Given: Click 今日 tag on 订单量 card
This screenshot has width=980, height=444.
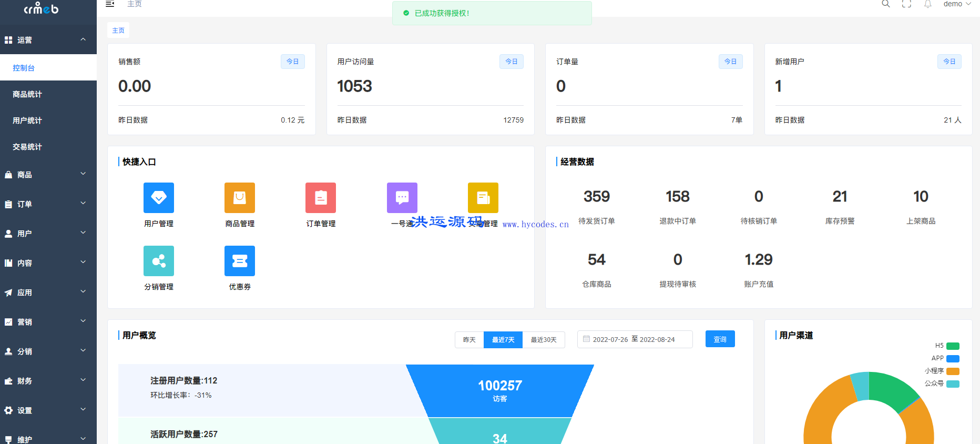Looking at the screenshot, I should point(731,62).
